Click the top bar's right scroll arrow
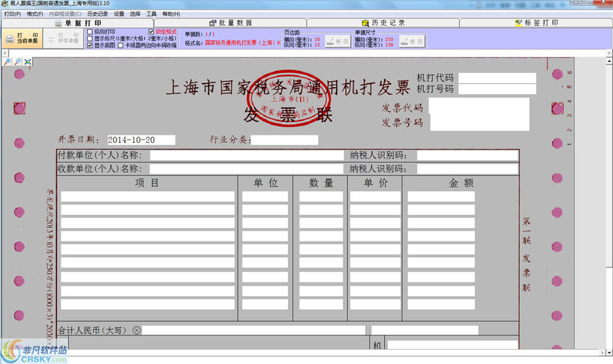613x364 pixels. pyautogui.click(x=609, y=52)
